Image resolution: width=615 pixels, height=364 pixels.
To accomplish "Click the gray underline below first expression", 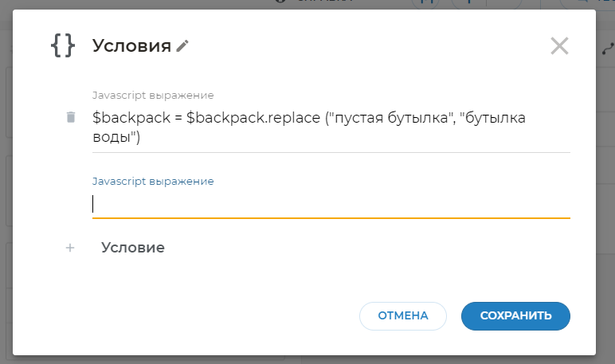I will [x=331, y=151].
